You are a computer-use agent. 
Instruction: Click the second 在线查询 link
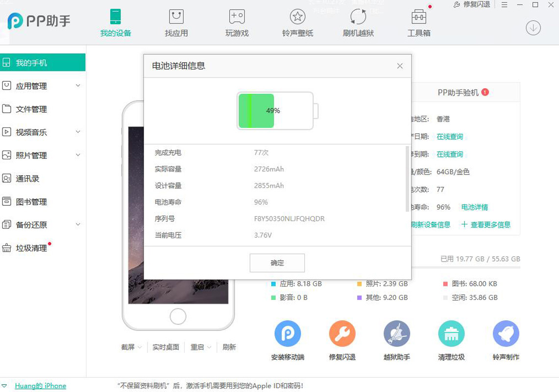450,154
